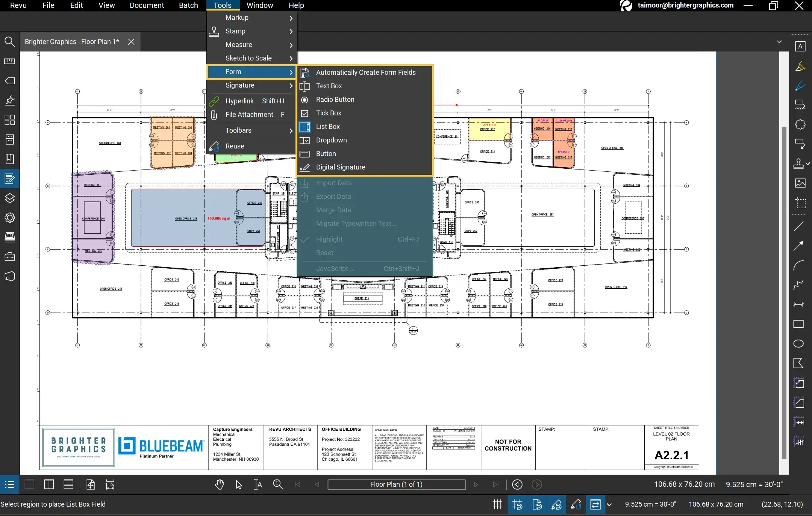This screenshot has height=516, width=812.
Task: Select the Polyline tool in right toolbar
Action: [798, 285]
